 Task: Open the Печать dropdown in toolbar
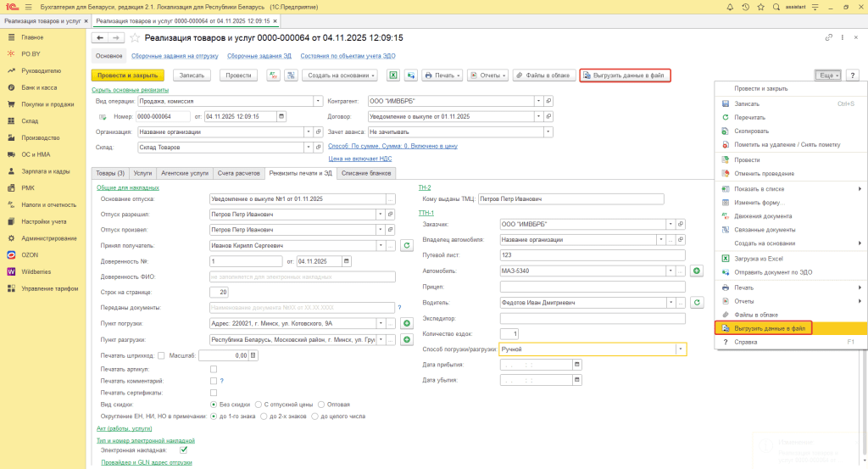pos(443,75)
